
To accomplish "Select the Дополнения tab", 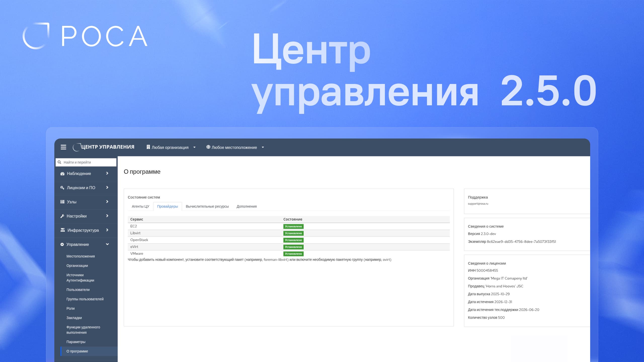I will click(247, 206).
